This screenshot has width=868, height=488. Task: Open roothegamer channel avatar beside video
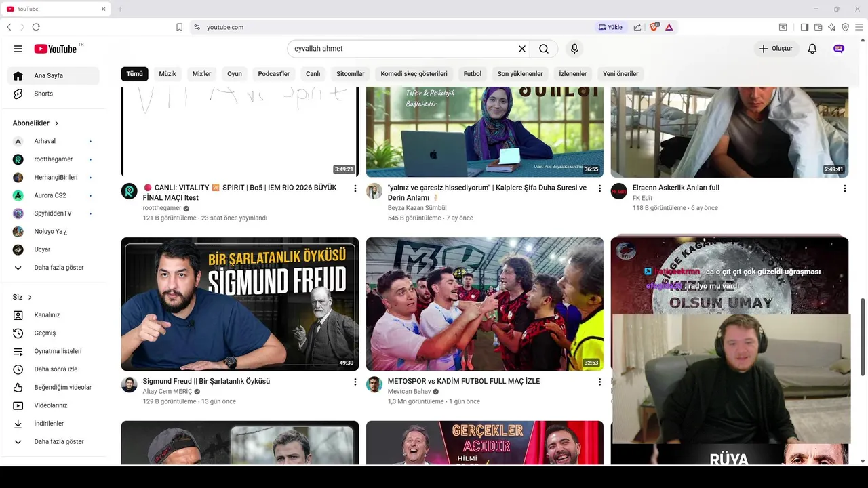point(129,191)
